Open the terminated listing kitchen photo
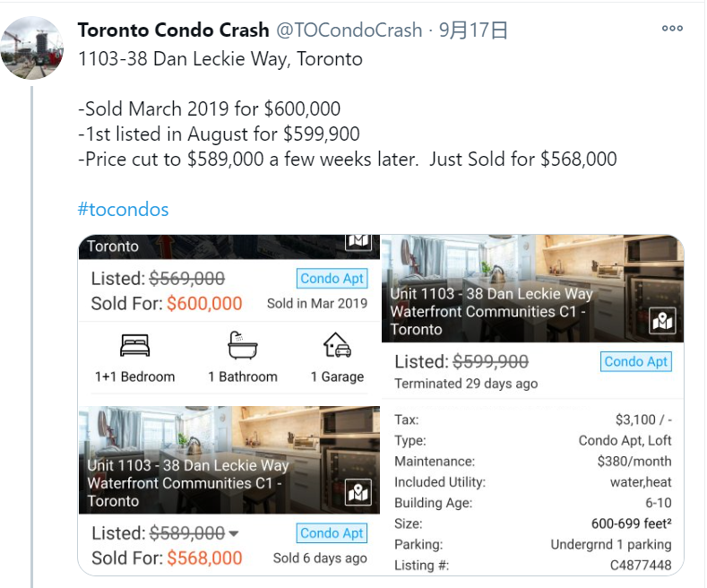 (x=532, y=289)
